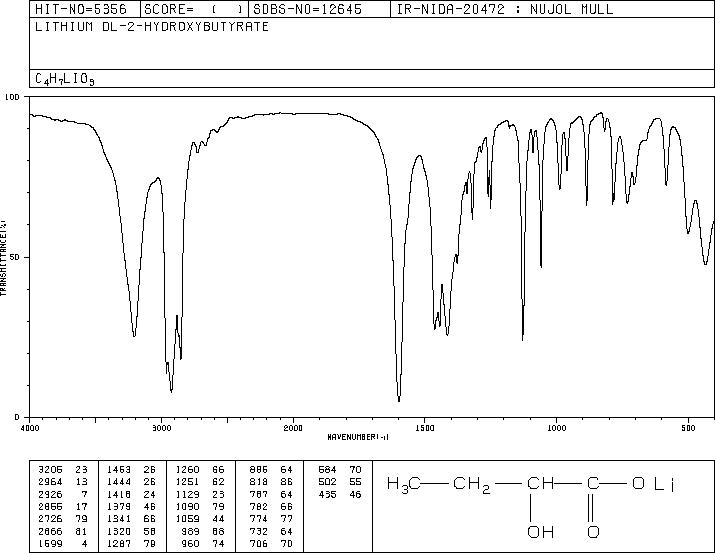Select the WAVENUMBER axis title
Screen dimensions: 715x553
point(358,437)
